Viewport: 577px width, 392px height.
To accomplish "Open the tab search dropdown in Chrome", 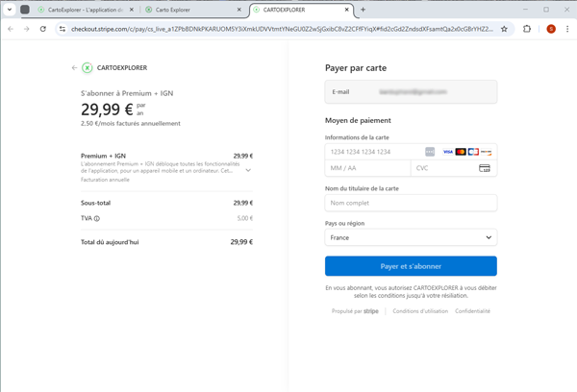I will pyautogui.click(x=10, y=9).
